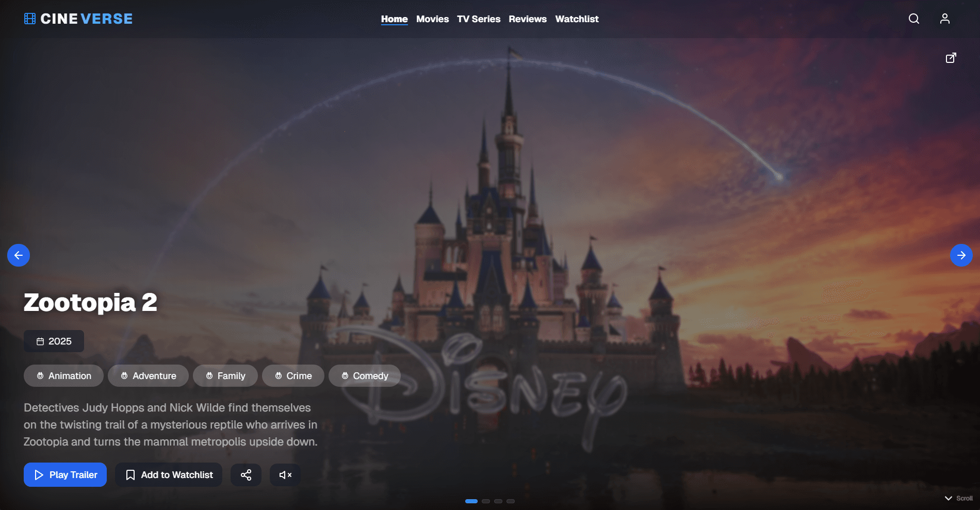The height and width of the screenshot is (510, 980).
Task: Select the Adventure genre tag
Action: [148, 376]
